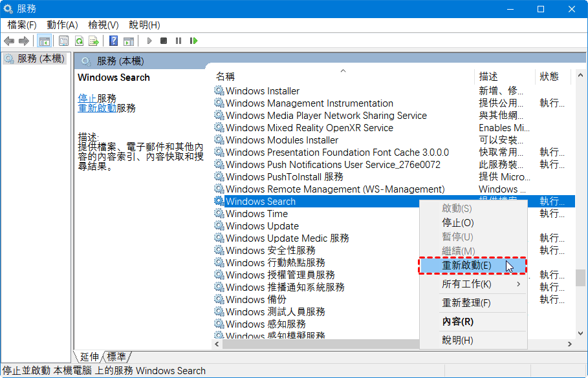Click the gear icon beside Windows Management Instrumentation
This screenshot has height=378, width=588.
(219, 103)
